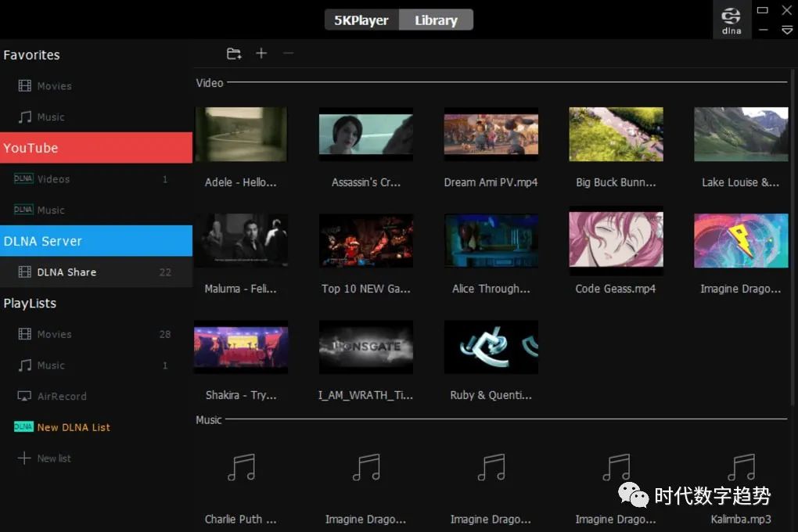Select the Assassin's Creed video thumbnail
This screenshot has width=798, height=532.
[x=366, y=135]
